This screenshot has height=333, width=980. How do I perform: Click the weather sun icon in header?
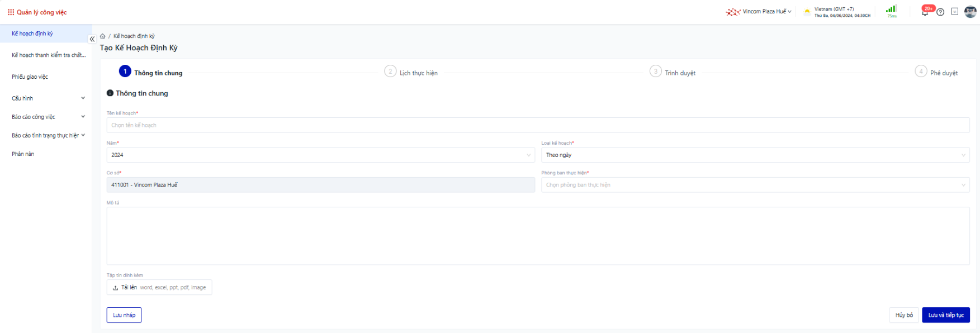(x=807, y=12)
